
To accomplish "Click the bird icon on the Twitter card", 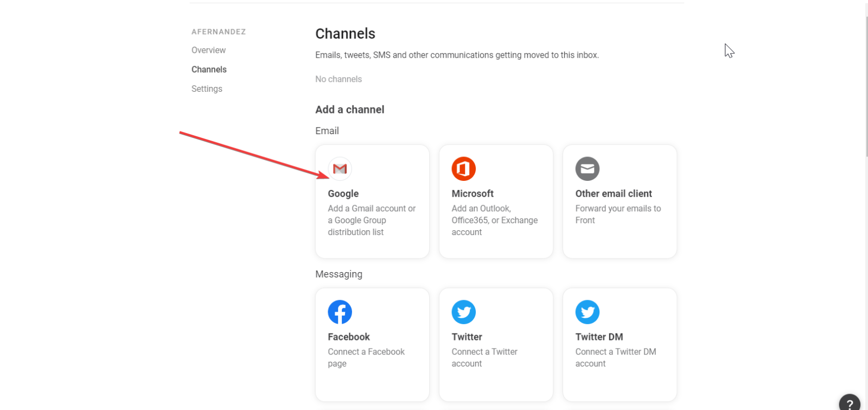I will click(464, 312).
